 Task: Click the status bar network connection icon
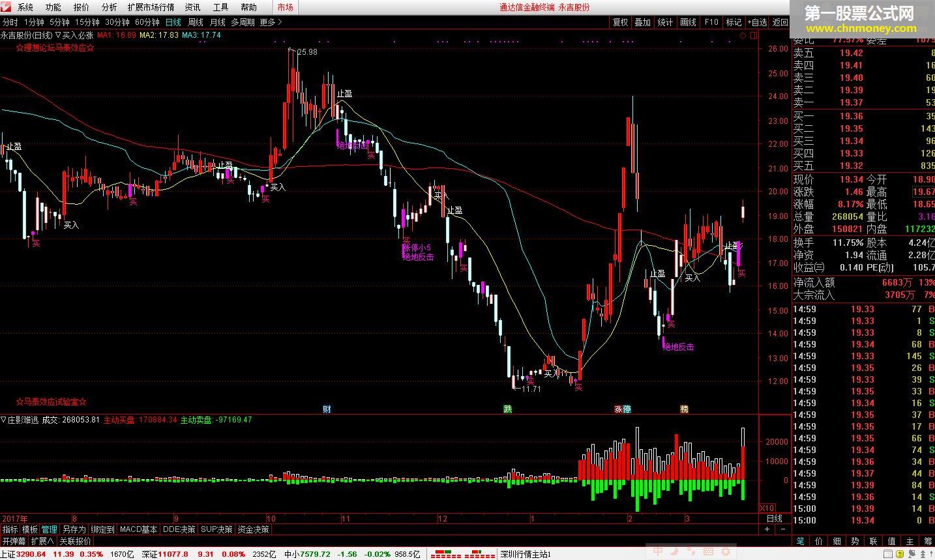tap(911, 554)
